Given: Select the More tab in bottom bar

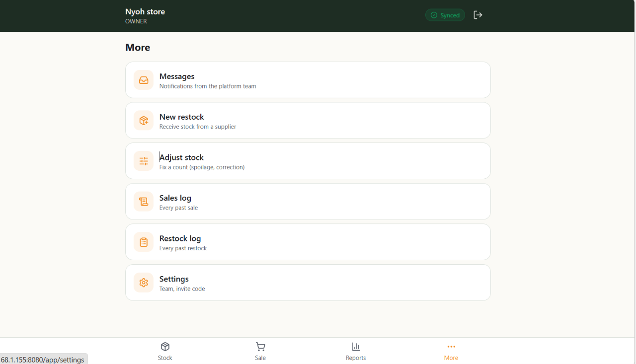Looking at the screenshot, I should coord(451,351).
